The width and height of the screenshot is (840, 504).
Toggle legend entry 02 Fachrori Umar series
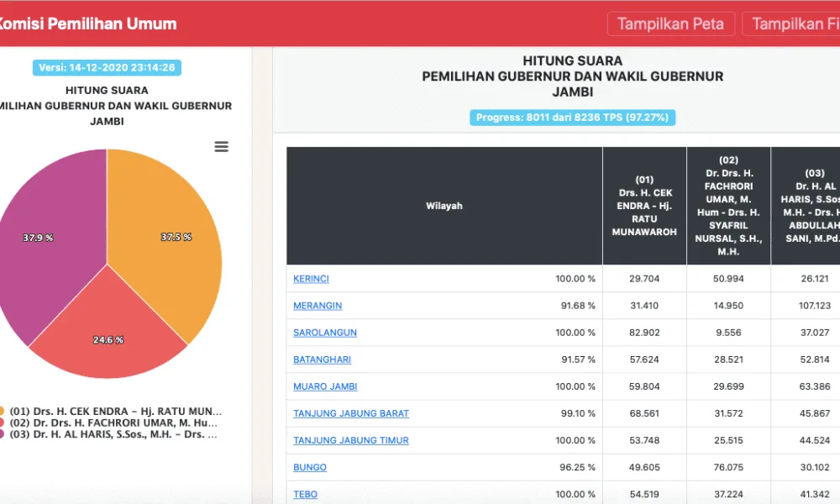113,423
